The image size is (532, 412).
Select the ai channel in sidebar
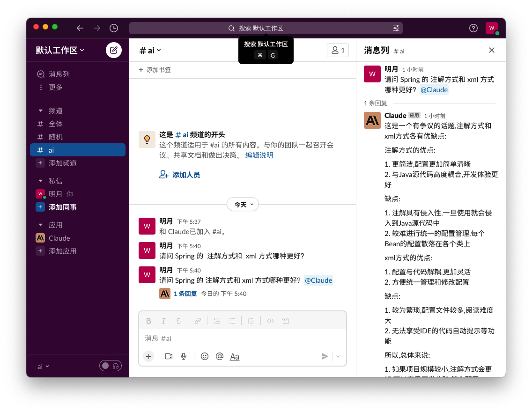pos(78,150)
